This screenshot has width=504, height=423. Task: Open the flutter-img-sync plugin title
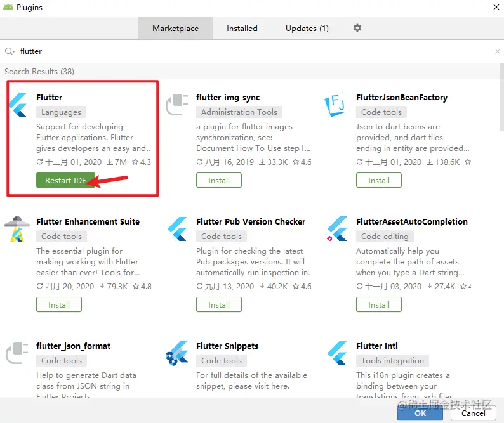228,97
